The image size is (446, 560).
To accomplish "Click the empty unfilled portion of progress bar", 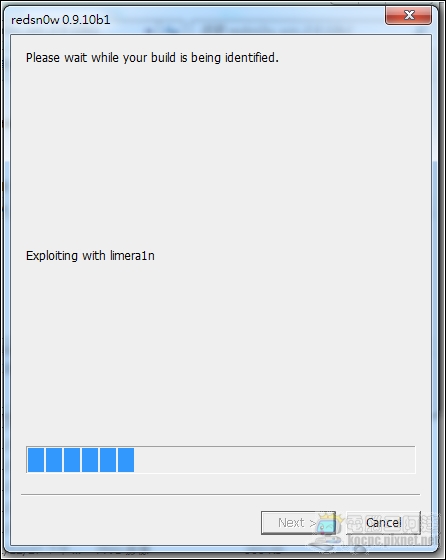I will [275, 460].
